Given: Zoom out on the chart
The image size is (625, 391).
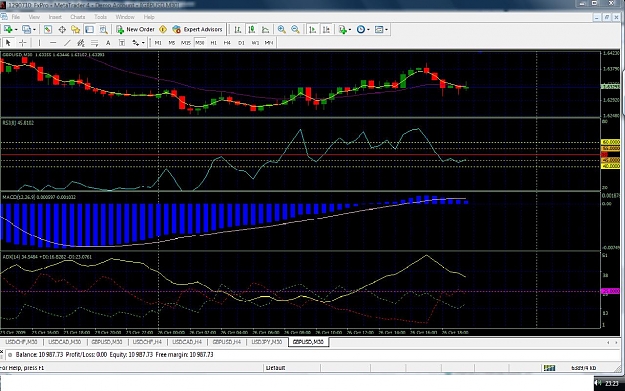Looking at the screenshot, I should [x=295, y=29].
